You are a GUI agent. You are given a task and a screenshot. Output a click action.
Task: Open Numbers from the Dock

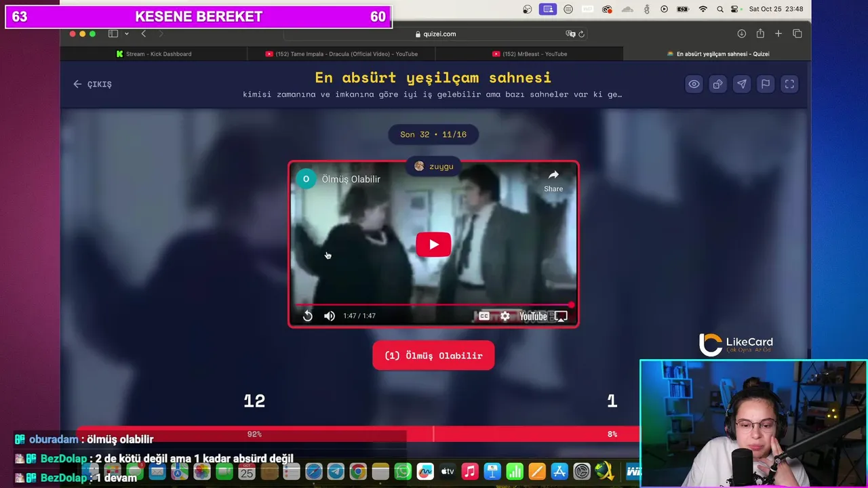515,472
